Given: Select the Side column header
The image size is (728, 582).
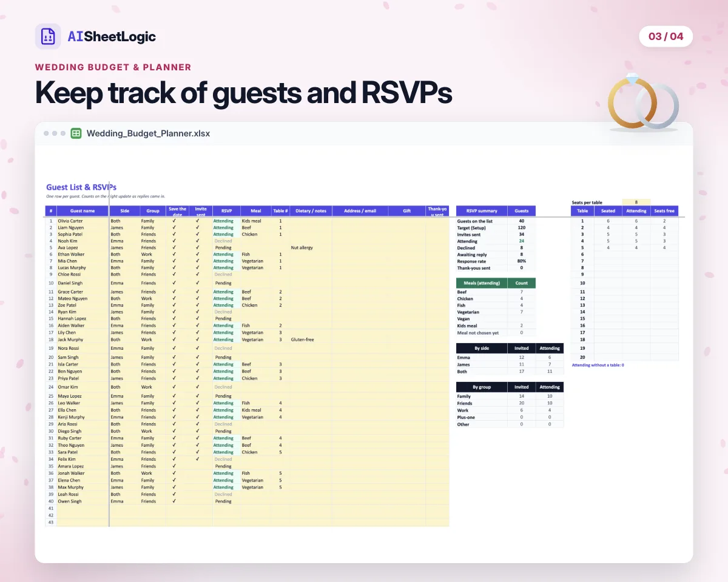Looking at the screenshot, I should (125, 211).
